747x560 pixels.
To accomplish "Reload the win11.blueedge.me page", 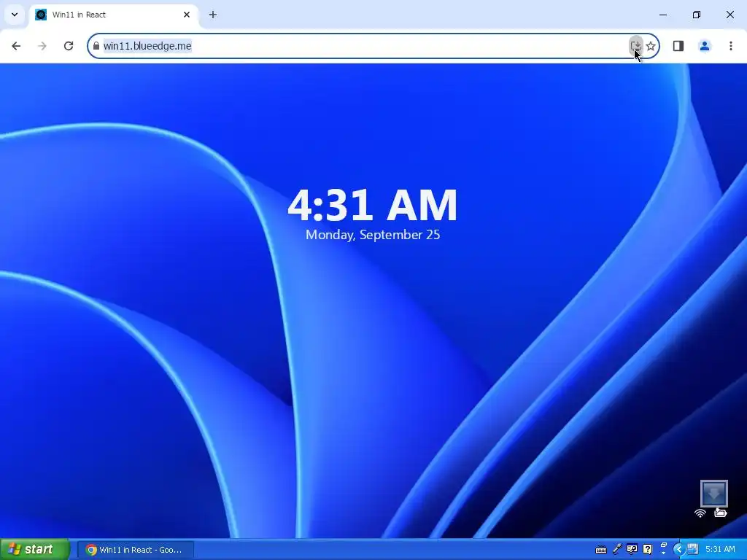I will [69, 46].
